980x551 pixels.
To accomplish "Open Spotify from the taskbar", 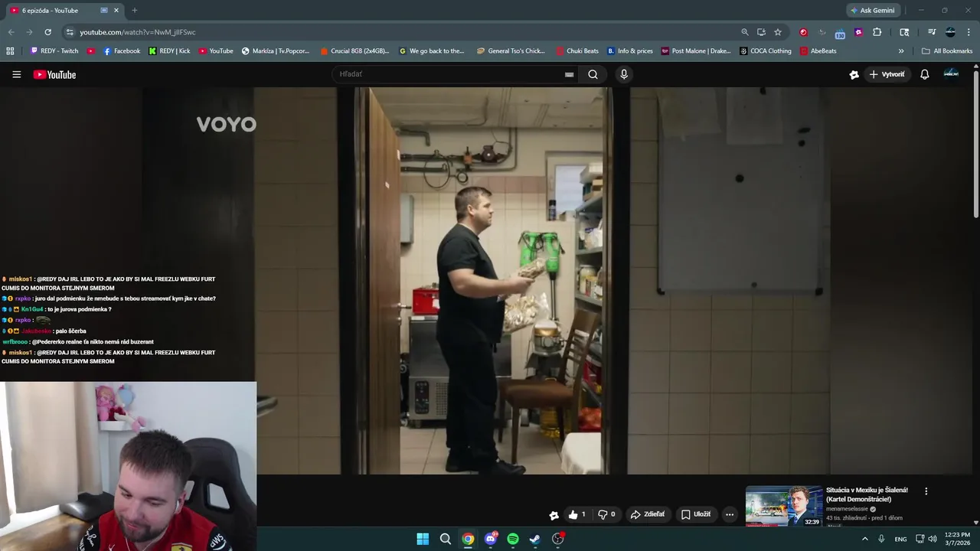I will pos(513,539).
